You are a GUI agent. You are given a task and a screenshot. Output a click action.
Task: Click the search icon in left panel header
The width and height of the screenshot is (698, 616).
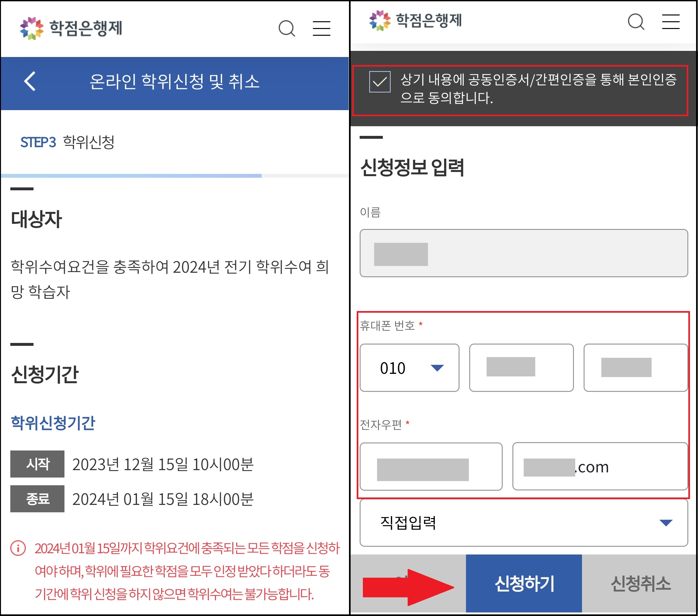click(286, 28)
